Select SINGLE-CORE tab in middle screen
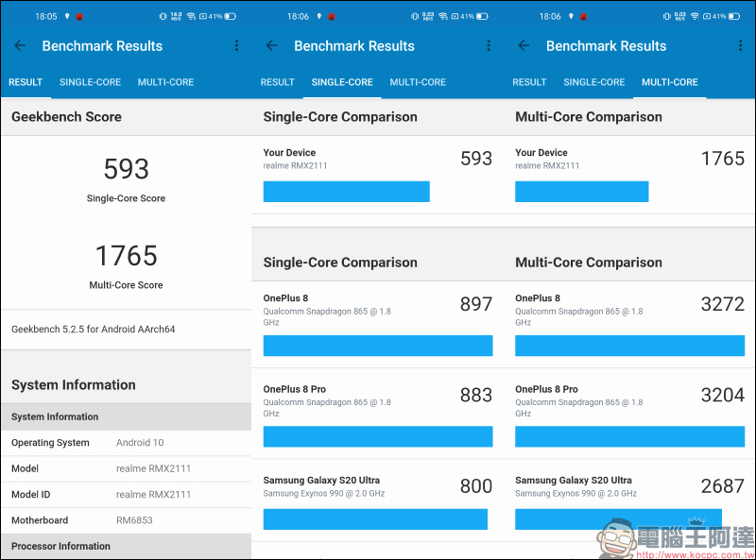The height and width of the screenshot is (560, 756). coord(342,82)
